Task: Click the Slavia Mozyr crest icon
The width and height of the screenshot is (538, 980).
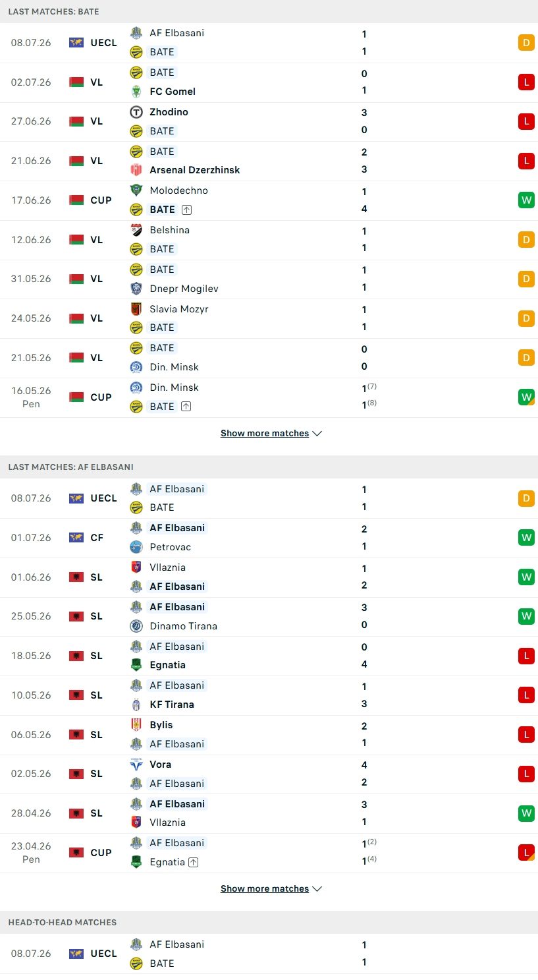Action: click(136, 309)
